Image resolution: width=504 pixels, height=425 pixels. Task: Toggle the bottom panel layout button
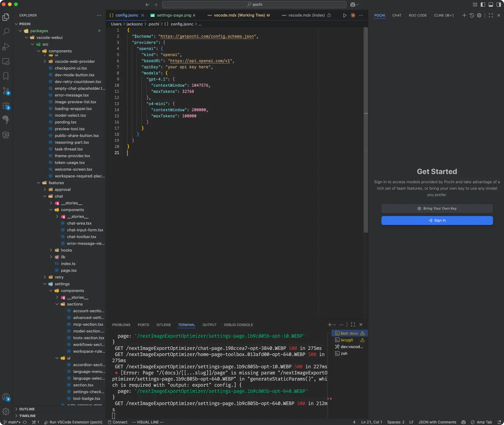tap(491, 5)
